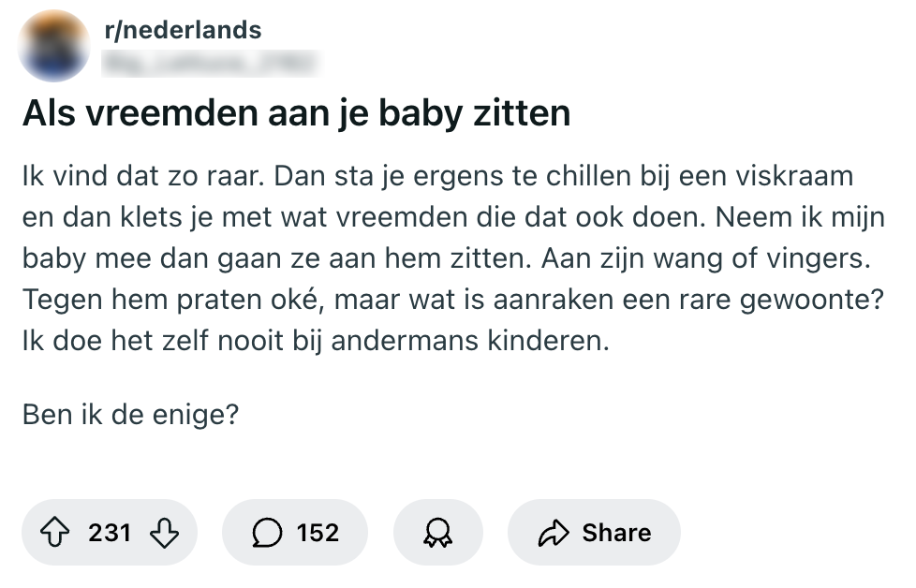Open post title "Als vreemden aan je baby zitten"

(x=296, y=114)
